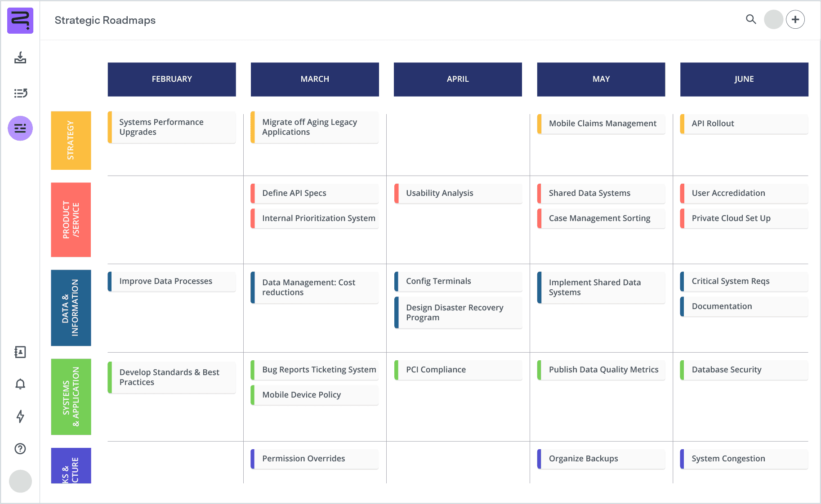Open notifications via the bell icon

click(x=20, y=385)
